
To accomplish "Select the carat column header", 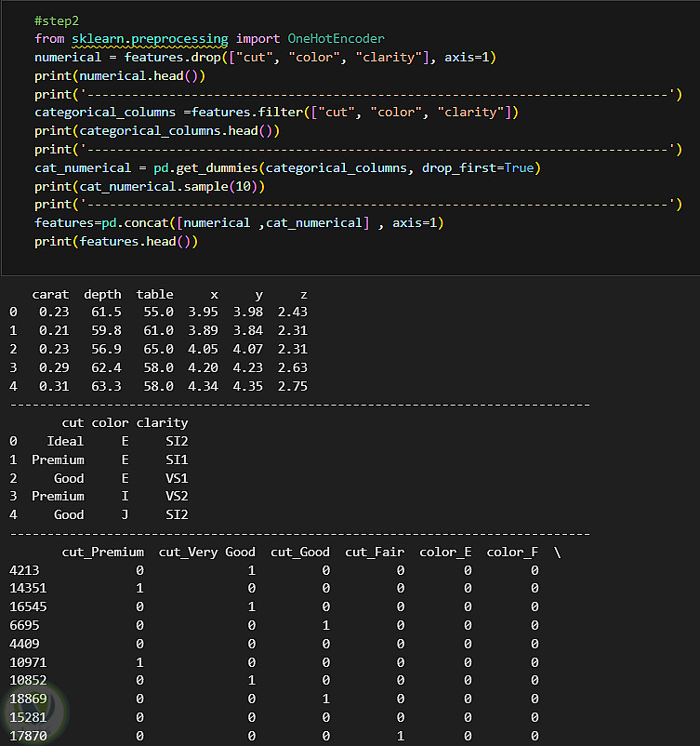I will click(x=50, y=294).
